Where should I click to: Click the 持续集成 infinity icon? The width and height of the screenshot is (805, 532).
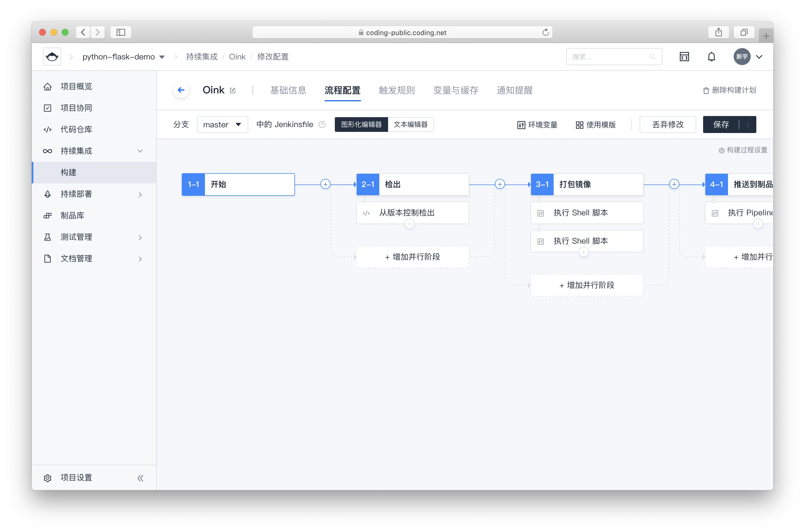tap(48, 151)
